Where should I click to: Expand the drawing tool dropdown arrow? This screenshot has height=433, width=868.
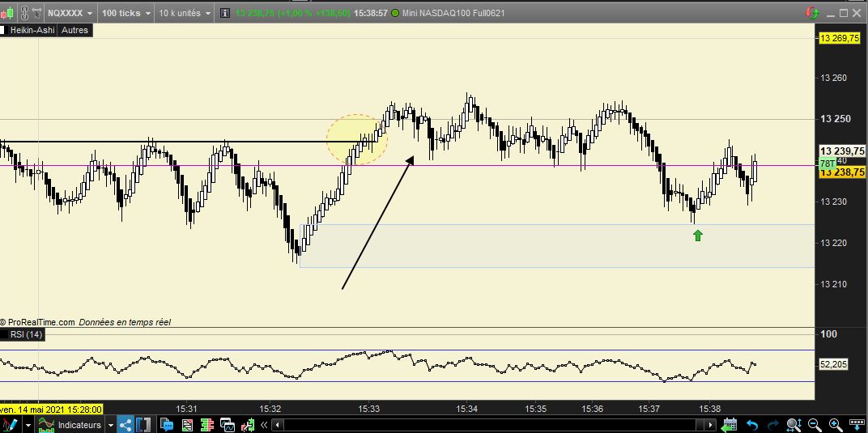tap(28, 425)
